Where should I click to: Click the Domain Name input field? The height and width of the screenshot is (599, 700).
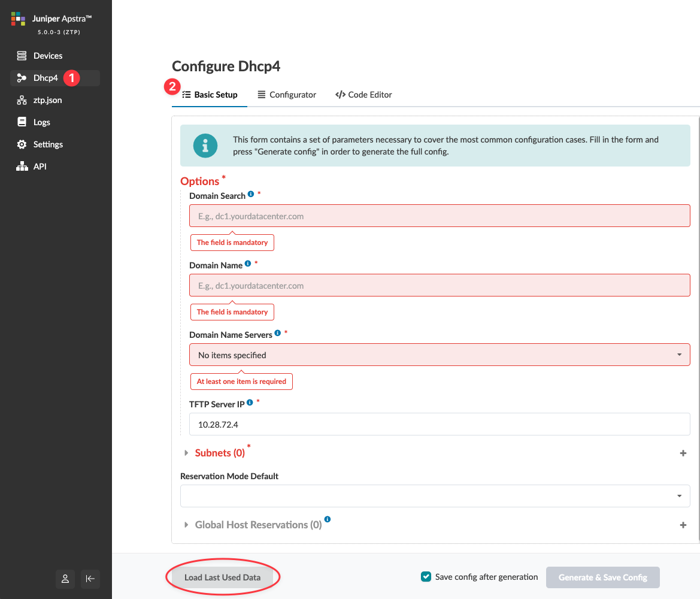pos(440,286)
